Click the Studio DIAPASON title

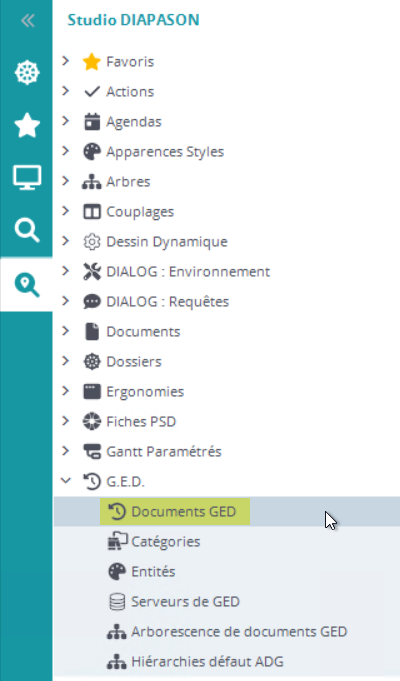(x=133, y=20)
